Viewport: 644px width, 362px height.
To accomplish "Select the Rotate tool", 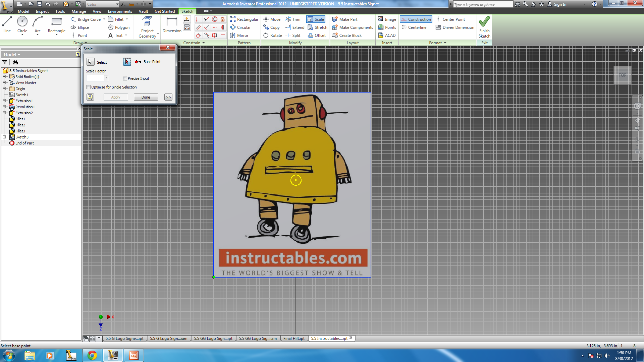I will [x=273, y=36].
